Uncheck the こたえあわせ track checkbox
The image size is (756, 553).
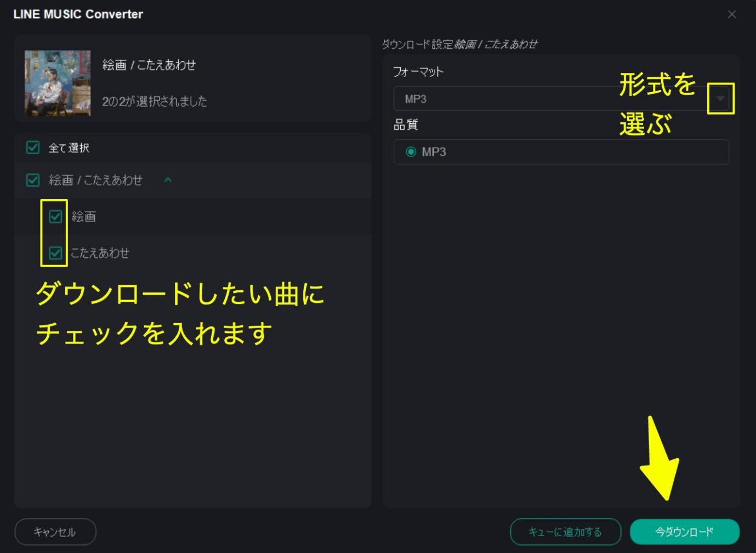pyautogui.click(x=55, y=253)
